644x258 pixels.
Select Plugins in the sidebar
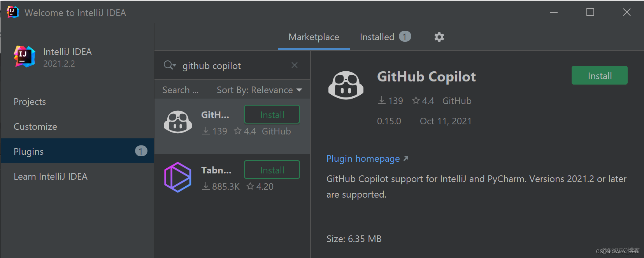pyautogui.click(x=77, y=151)
